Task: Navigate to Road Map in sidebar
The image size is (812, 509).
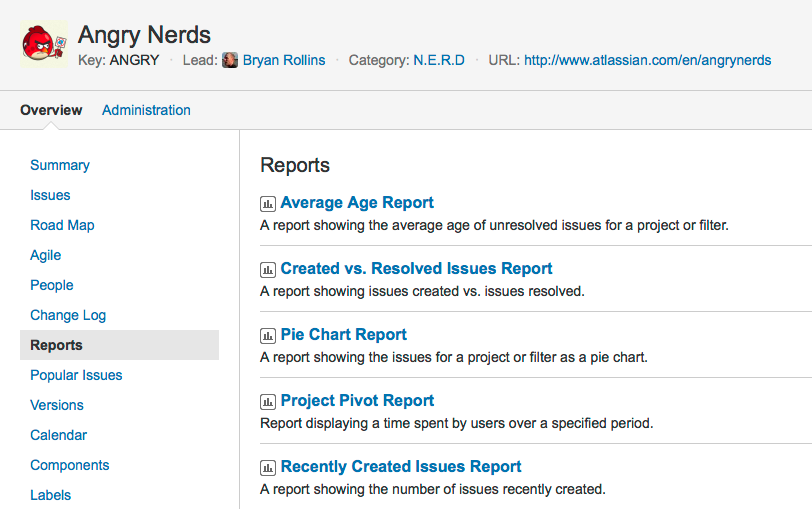Action: point(62,225)
